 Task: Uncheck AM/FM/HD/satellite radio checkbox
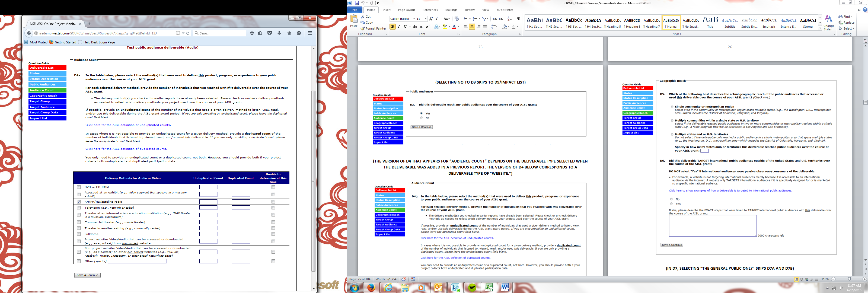point(79,202)
